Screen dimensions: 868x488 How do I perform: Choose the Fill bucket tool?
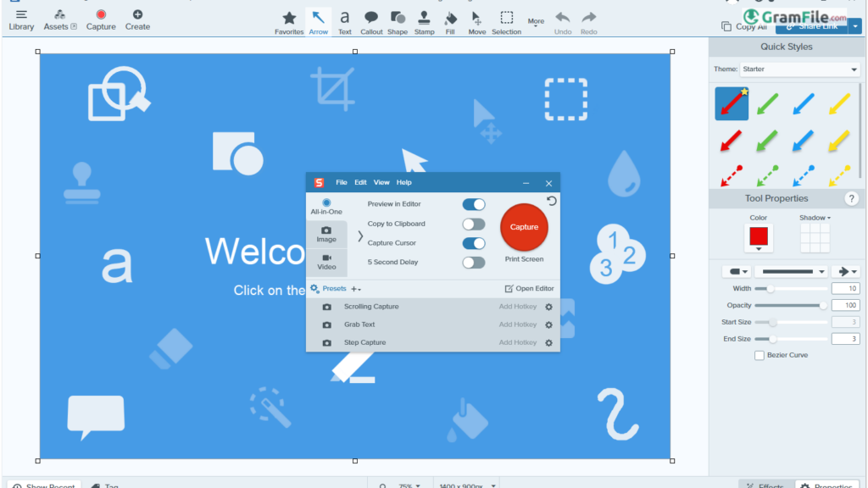(x=451, y=22)
